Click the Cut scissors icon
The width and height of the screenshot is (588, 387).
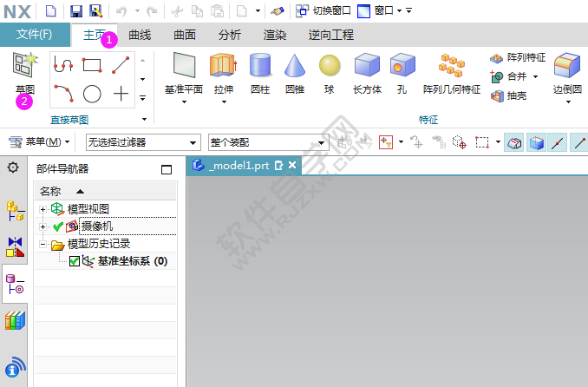point(177,11)
